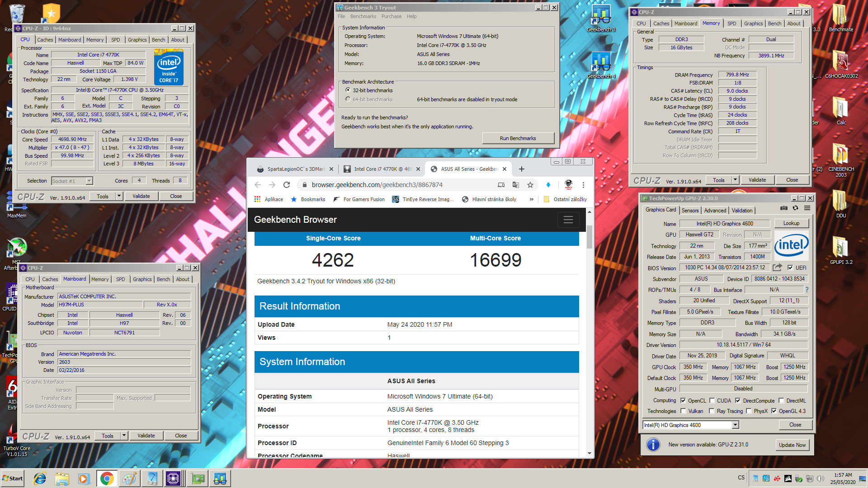Open the GPUPI 3.2 desktop folder
Viewport: 868px width, 488px height.
841,250
